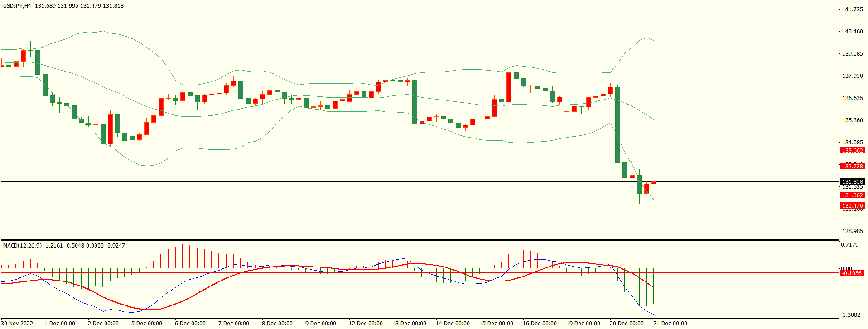The width and height of the screenshot is (868, 329).
Task: Click the MACD(12,26,9) indicator label
Action: click(22, 246)
